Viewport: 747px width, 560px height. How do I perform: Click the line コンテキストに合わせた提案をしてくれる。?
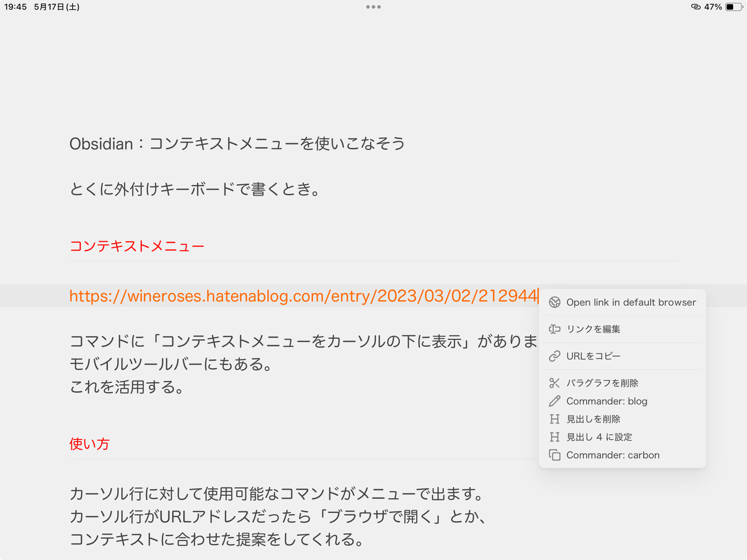point(217,539)
